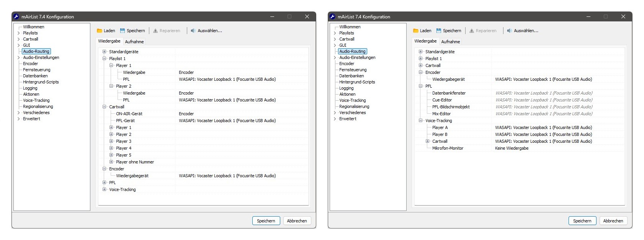Click mAirList title bar icon of left window

tap(16, 16)
